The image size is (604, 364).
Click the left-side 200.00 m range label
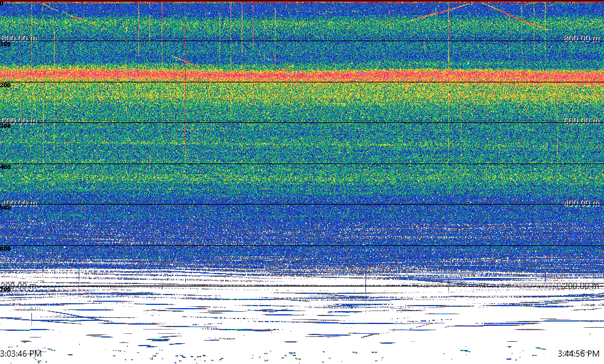click(19, 286)
